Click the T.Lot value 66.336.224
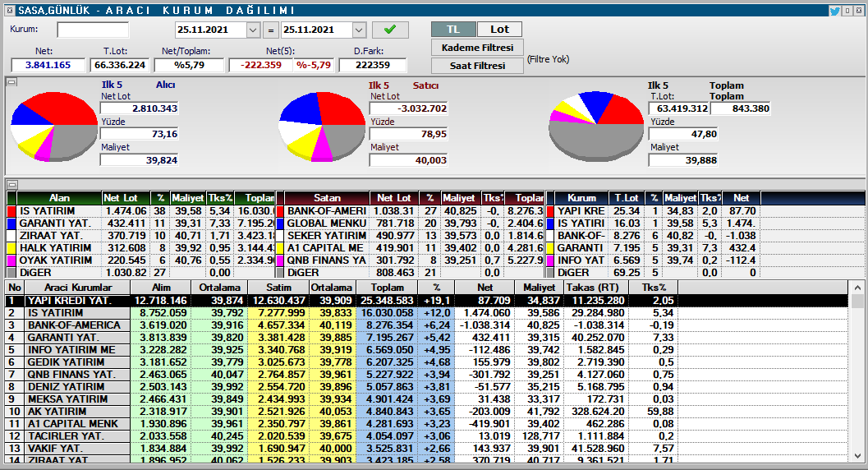The height and width of the screenshot is (470, 868). [x=120, y=65]
